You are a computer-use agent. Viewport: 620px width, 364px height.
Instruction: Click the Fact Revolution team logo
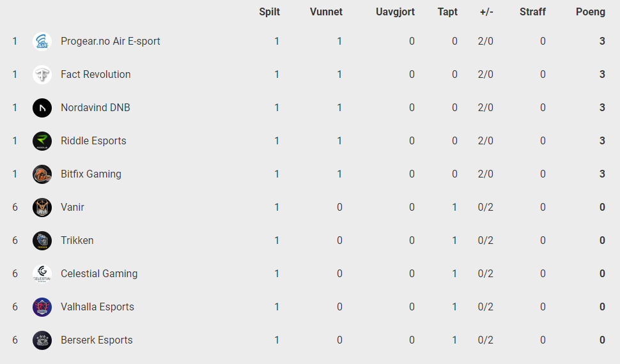42,75
